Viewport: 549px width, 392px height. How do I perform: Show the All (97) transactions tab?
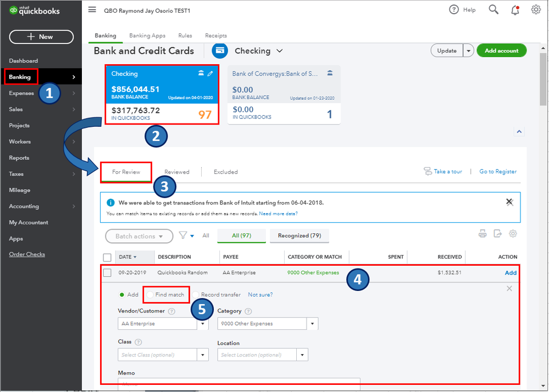point(241,236)
